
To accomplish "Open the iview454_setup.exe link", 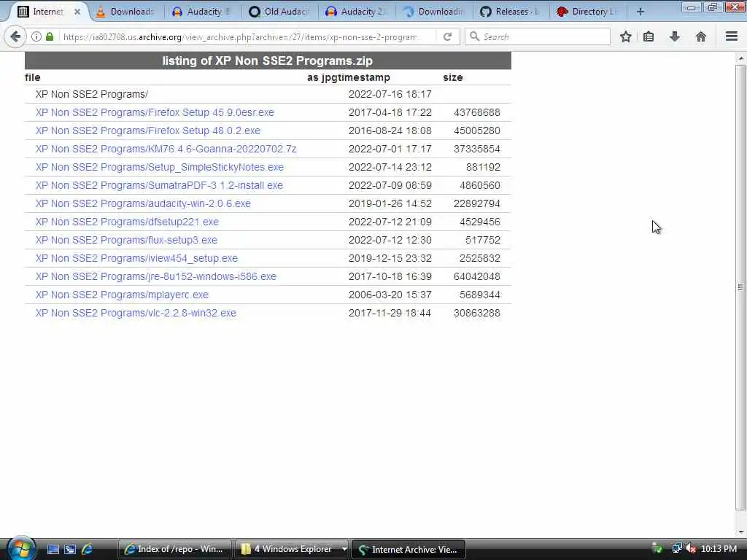I will pos(136,258).
